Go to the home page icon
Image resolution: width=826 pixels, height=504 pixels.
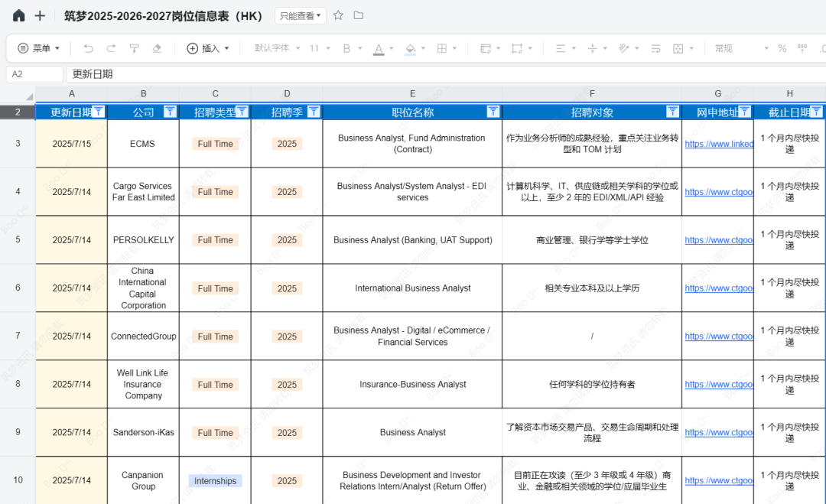tap(19, 16)
